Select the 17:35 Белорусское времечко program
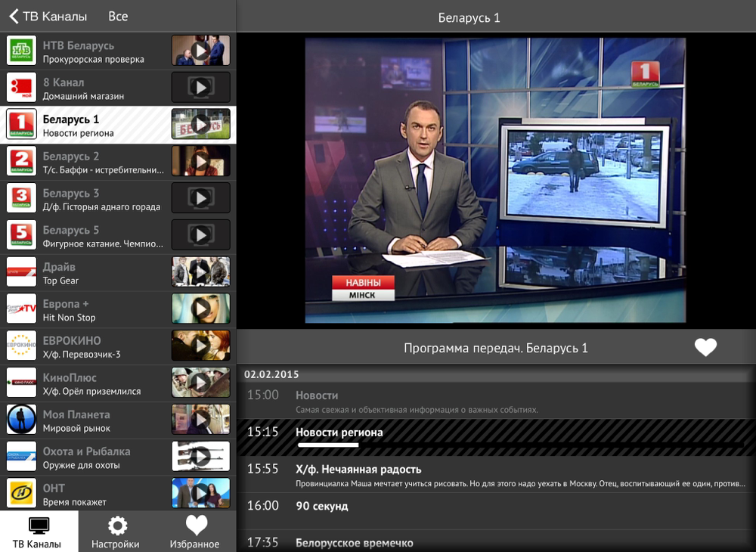 (x=496, y=542)
